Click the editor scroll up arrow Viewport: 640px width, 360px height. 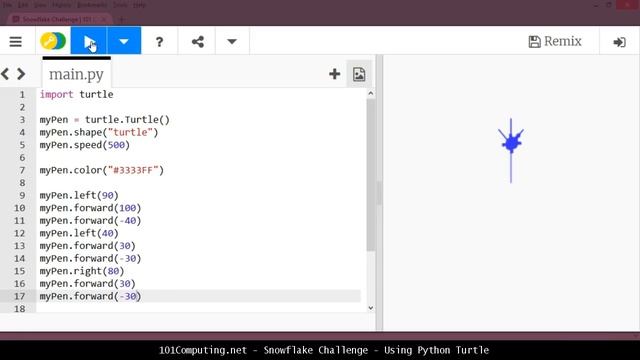coord(371,93)
